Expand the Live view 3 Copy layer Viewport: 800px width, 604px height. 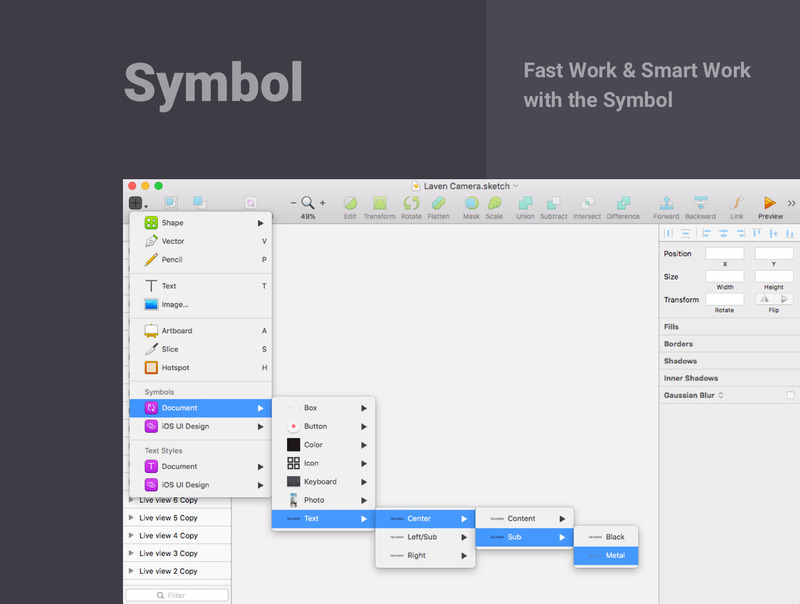131,553
